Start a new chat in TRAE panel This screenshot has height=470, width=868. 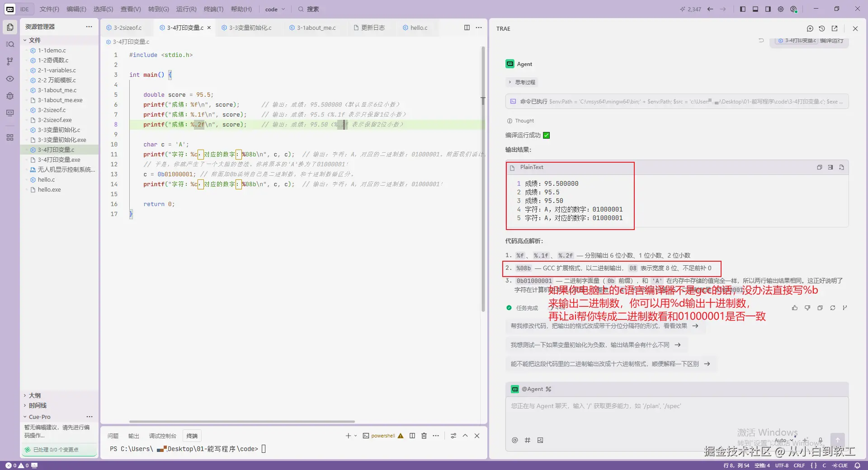tap(810, 28)
